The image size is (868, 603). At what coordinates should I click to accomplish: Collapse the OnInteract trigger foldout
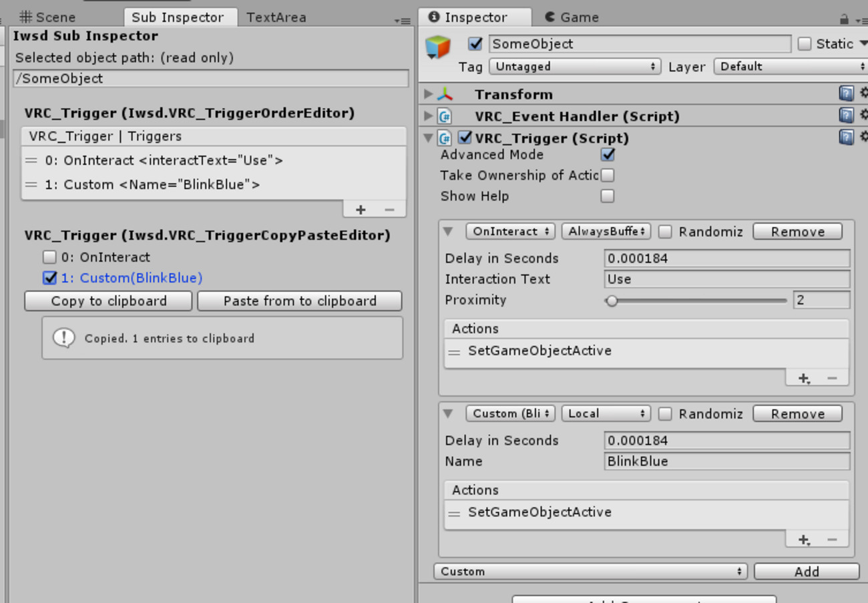449,232
